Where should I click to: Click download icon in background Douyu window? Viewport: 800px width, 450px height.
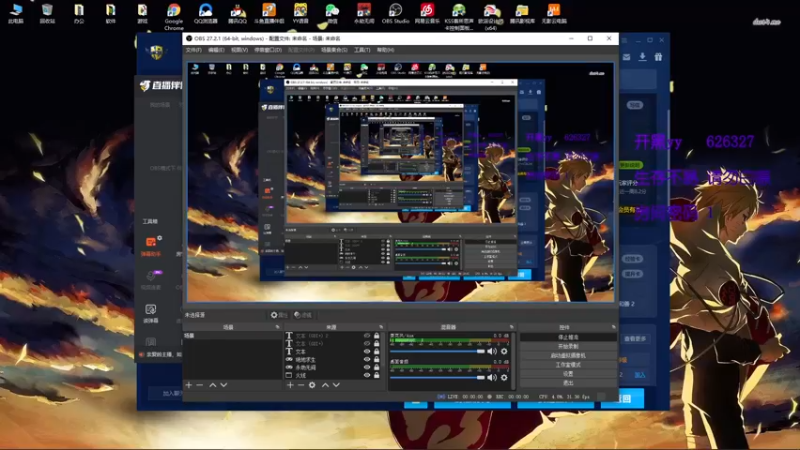click(x=642, y=57)
